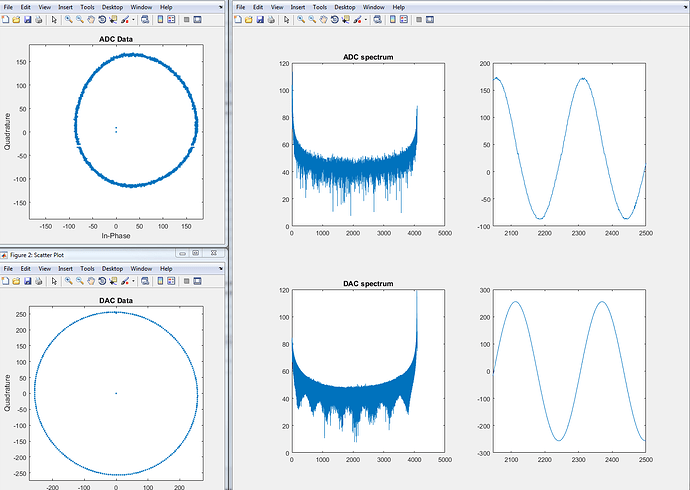Click the ADC spectrum plot axes

click(x=368, y=145)
